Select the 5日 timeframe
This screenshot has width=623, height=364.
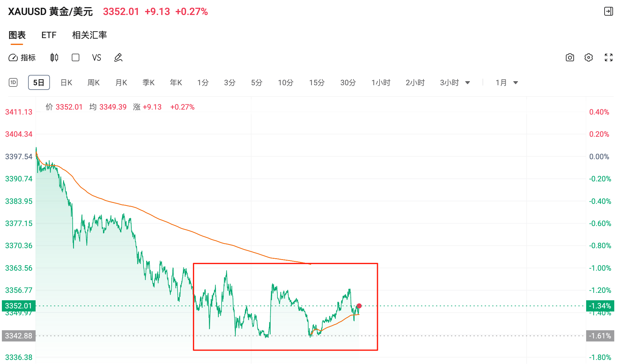click(39, 83)
